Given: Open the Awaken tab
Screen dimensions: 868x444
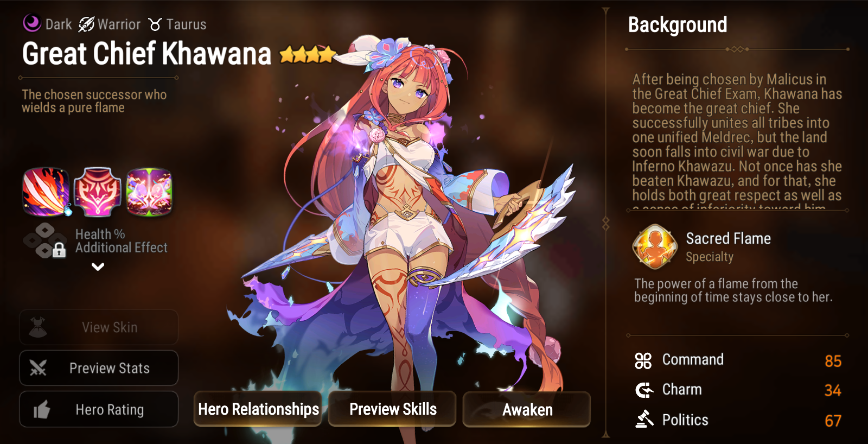Looking at the screenshot, I should point(527,409).
